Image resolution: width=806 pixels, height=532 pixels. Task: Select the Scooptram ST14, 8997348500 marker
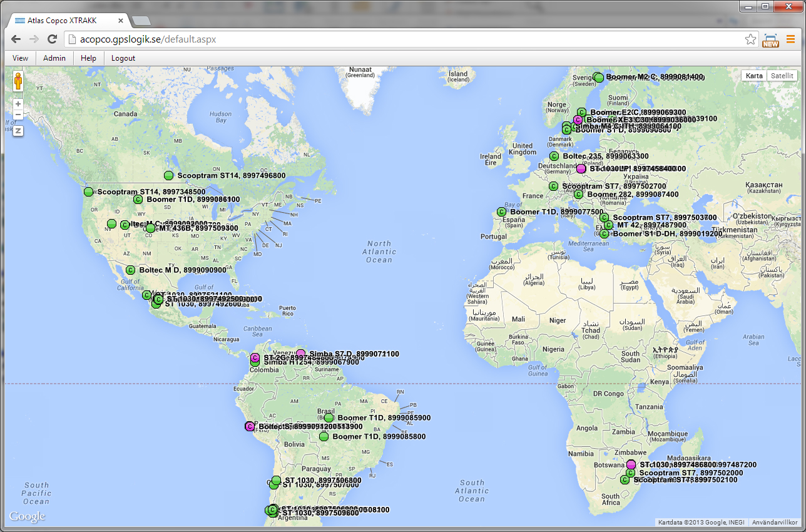88,192
